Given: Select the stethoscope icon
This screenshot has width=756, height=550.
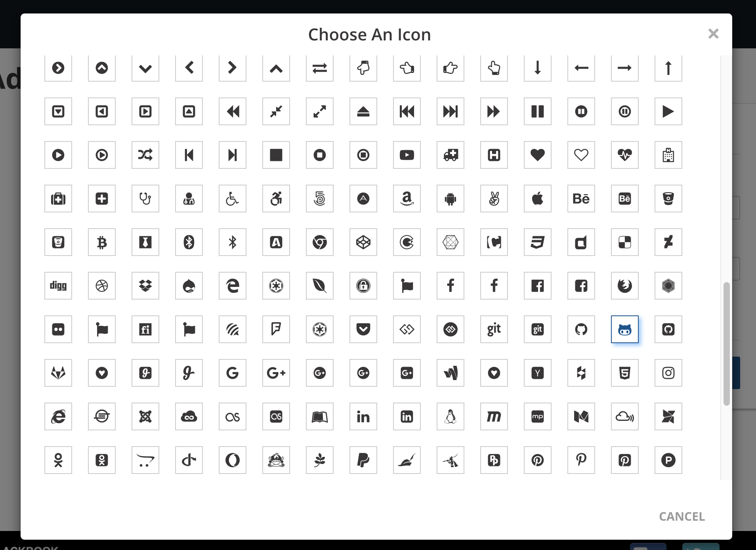Looking at the screenshot, I should pyautogui.click(x=145, y=199).
